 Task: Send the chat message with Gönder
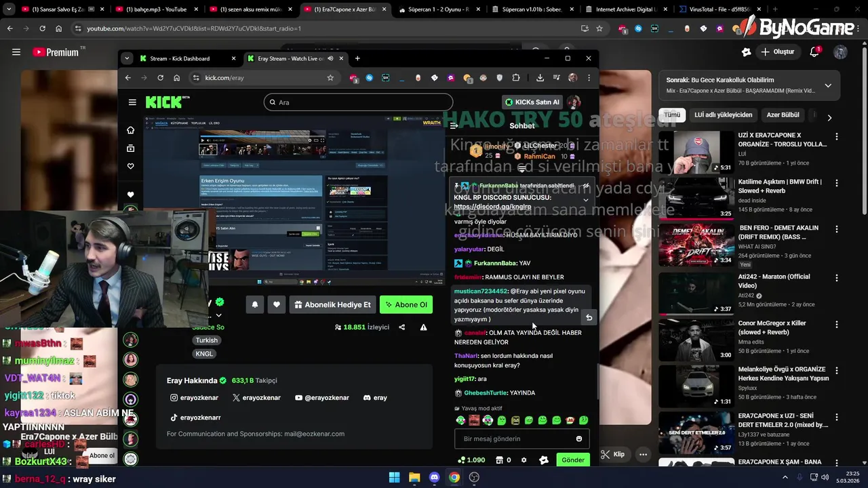pyautogui.click(x=572, y=460)
